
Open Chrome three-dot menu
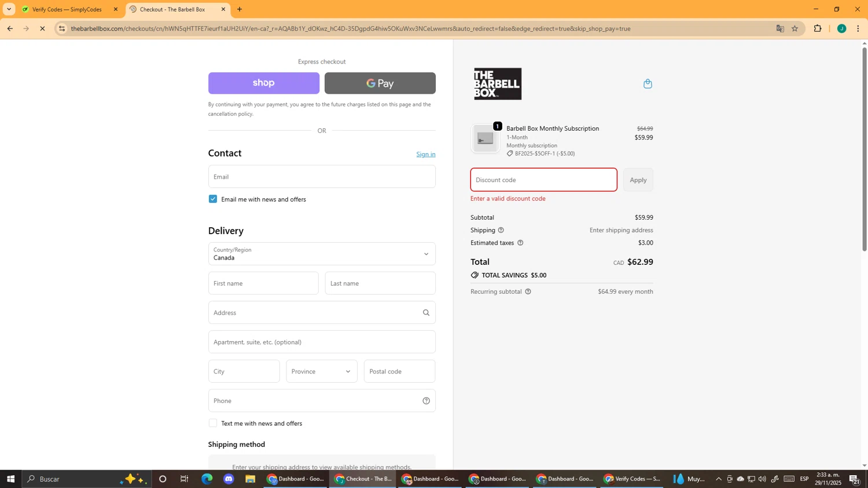[858, 28]
